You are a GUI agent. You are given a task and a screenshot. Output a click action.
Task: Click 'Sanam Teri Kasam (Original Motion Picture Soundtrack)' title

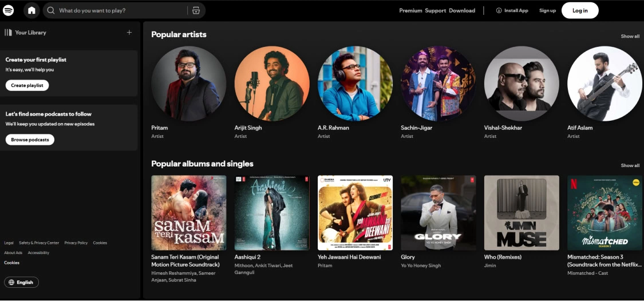point(185,261)
